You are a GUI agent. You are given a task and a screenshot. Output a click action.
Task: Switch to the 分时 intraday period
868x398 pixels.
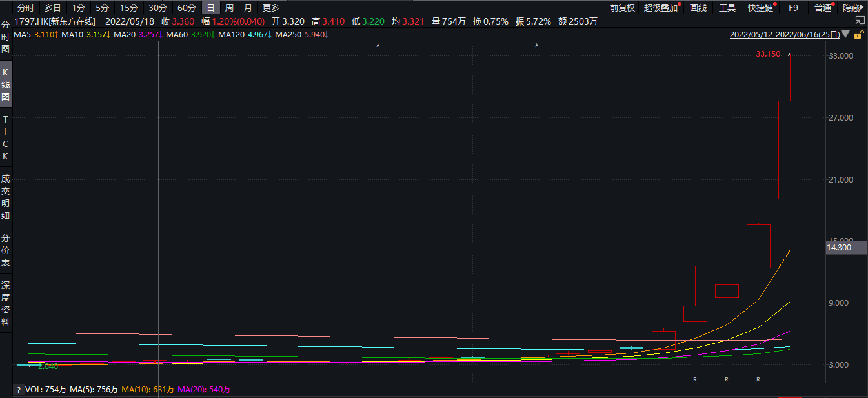pyautogui.click(x=26, y=8)
